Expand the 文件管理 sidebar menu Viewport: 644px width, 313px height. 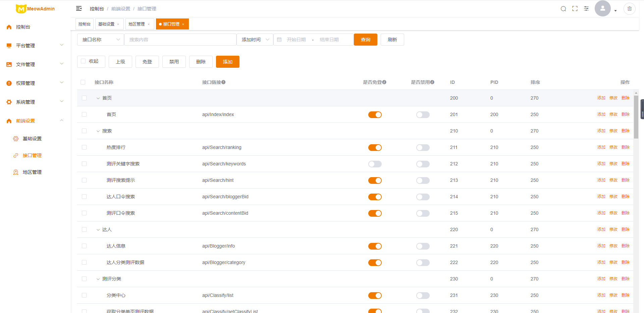coord(62,64)
